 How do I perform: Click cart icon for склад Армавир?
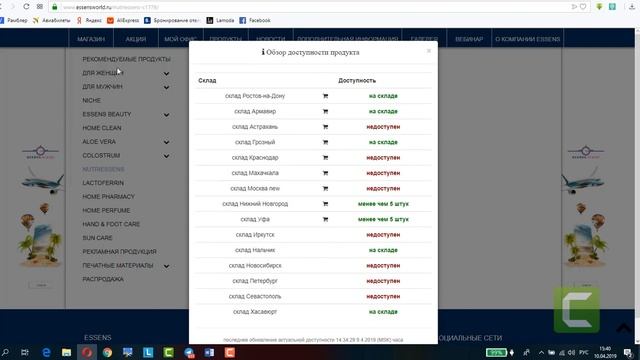pos(325,111)
